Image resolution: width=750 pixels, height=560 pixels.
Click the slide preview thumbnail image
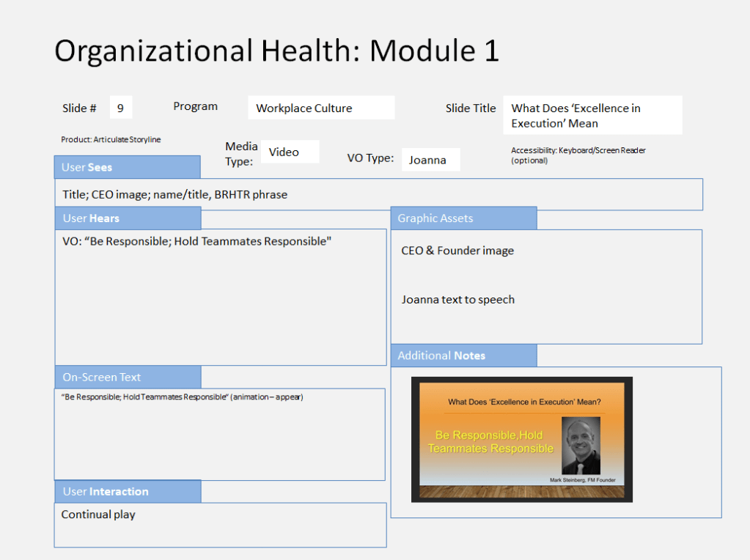[x=521, y=439]
